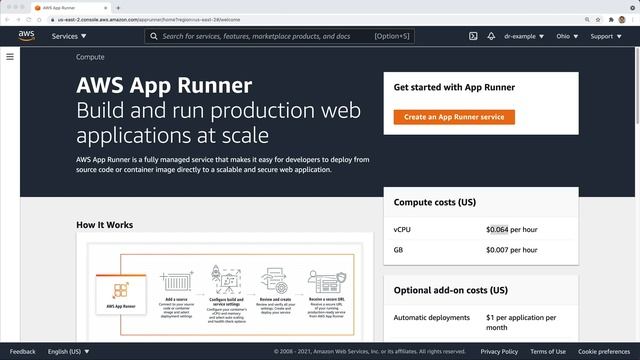Click the Receive a secure URL diagram icon
640x360 pixels.
point(327,282)
